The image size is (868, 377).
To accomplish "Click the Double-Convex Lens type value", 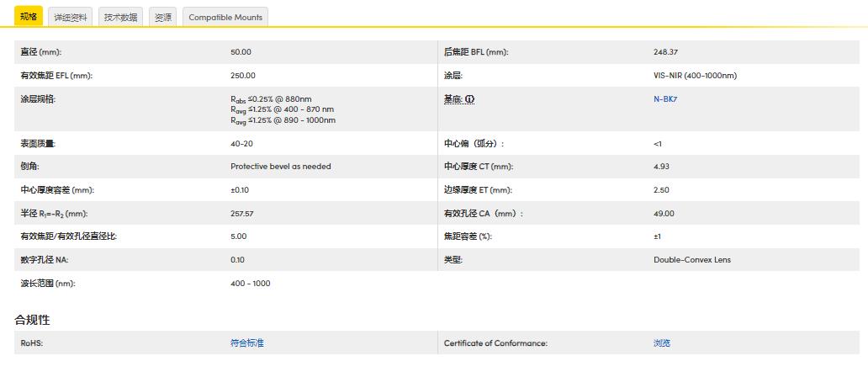I will (x=692, y=260).
